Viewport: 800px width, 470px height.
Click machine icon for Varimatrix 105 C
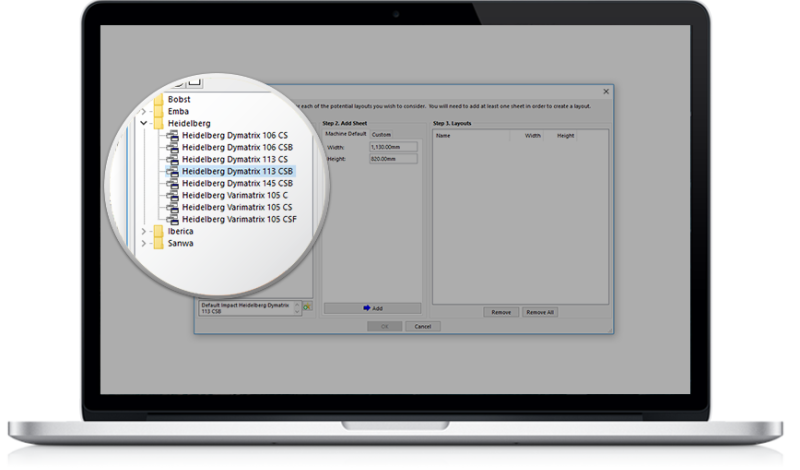[x=173, y=195]
